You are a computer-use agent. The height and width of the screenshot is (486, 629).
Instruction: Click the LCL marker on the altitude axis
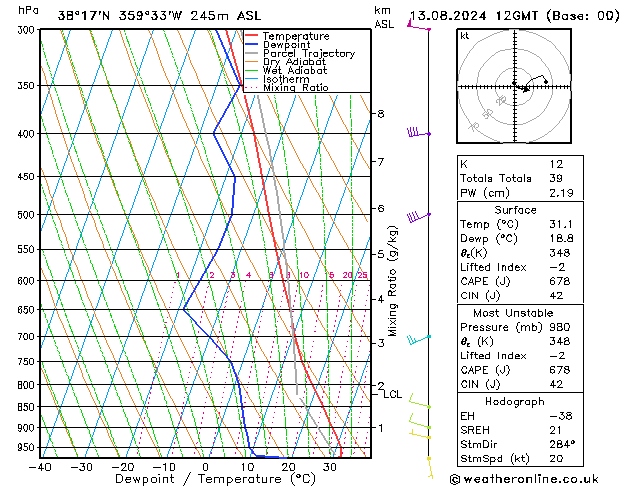(392, 395)
